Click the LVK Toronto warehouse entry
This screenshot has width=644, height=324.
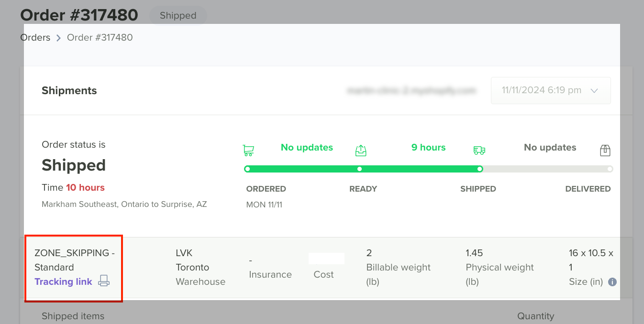click(200, 267)
